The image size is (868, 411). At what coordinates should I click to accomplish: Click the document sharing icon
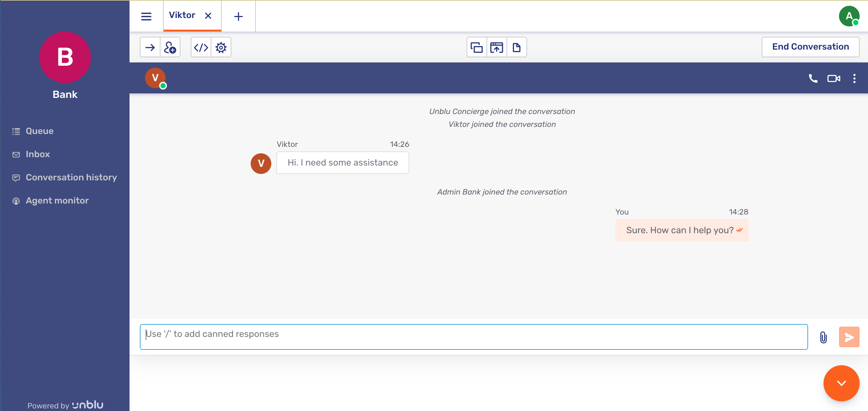click(x=516, y=47)
